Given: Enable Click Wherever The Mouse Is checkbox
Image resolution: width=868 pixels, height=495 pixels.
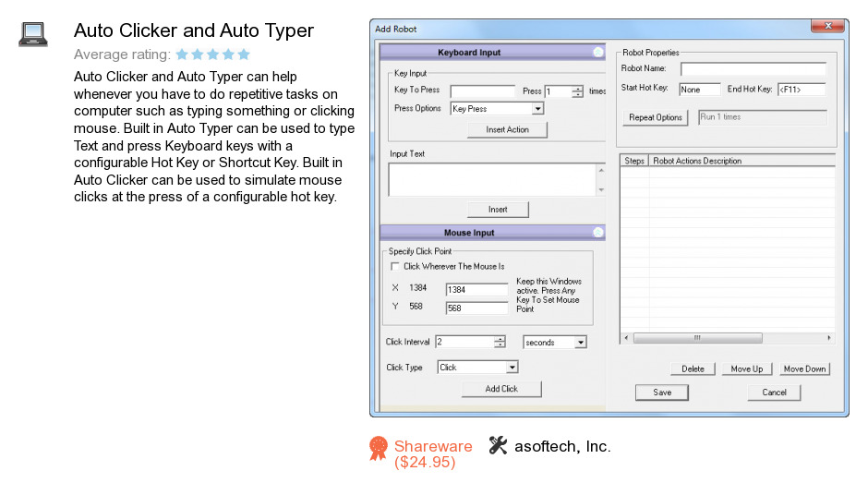Looking at the screenshot, I should coord(394,266).
